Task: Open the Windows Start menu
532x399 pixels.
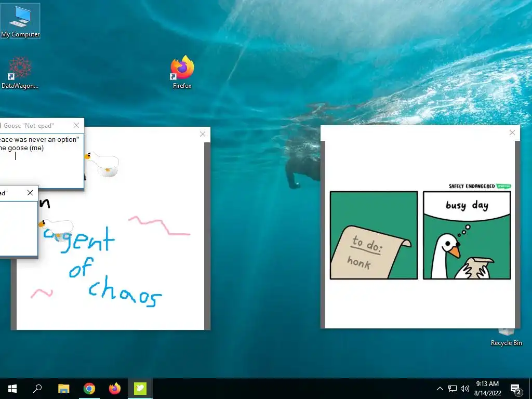Action: click(x=12, y=389)
